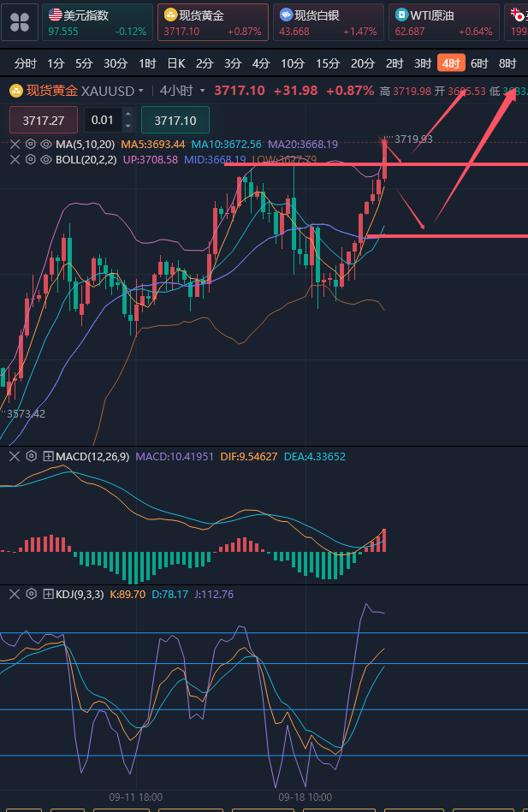Select the 美元指数 quote card

tap(98, 22)
